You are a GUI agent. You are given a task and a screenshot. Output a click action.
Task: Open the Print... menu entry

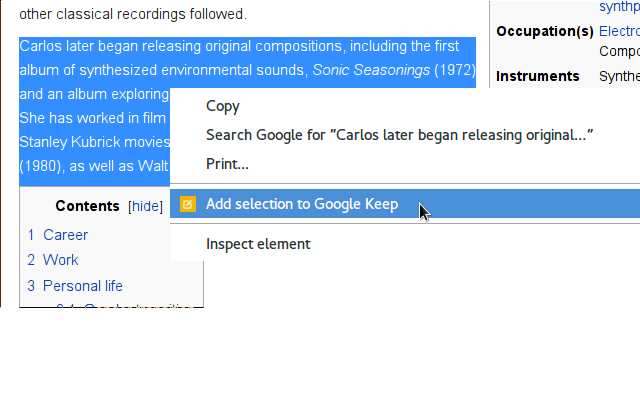point(227,164)
